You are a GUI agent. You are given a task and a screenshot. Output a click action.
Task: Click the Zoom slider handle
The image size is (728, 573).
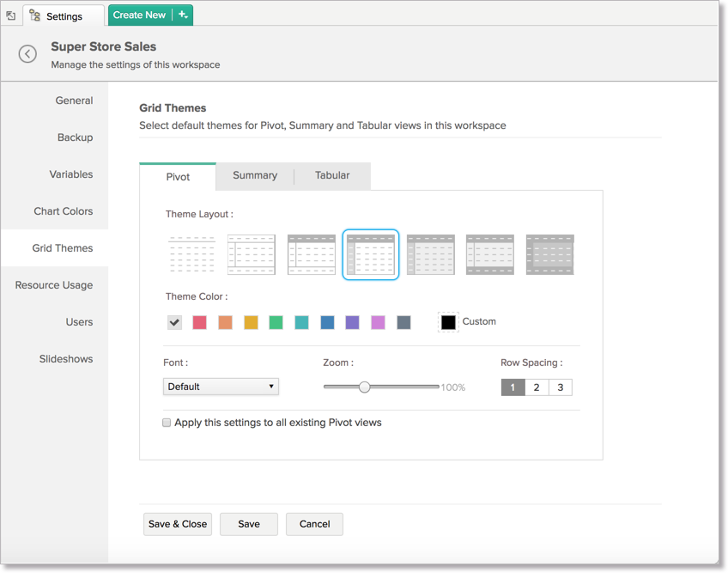[x=365, y=387]
